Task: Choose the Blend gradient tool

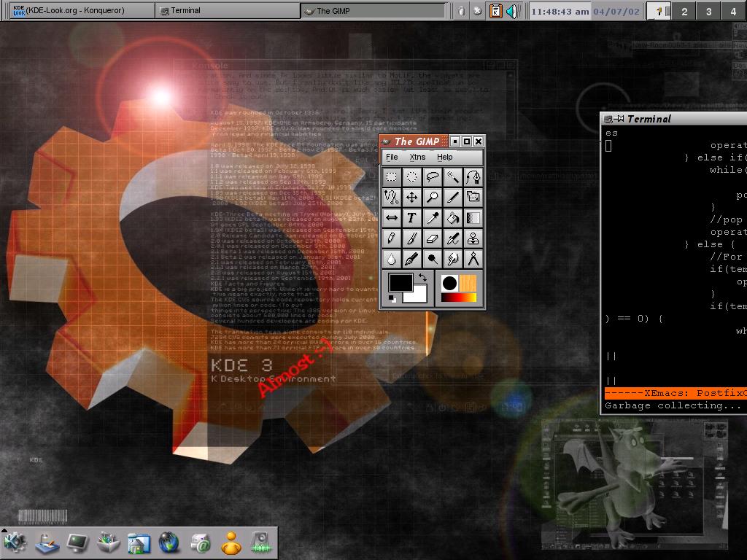Action: tap(473, 217)
